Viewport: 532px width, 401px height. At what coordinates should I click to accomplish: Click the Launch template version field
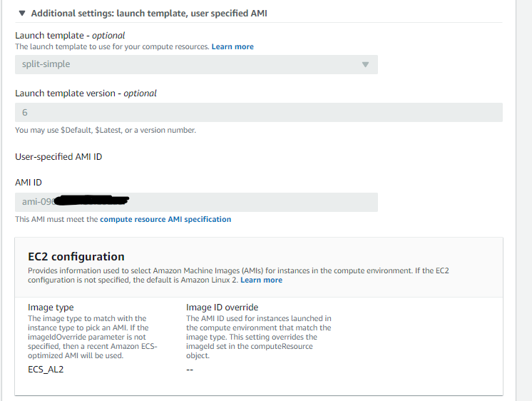click(x=258, y=113)
